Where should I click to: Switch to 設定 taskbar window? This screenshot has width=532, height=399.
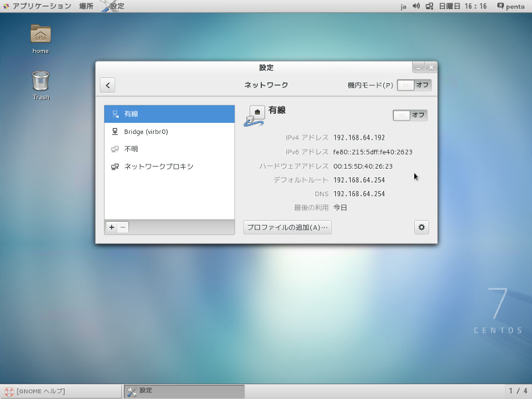185,392
